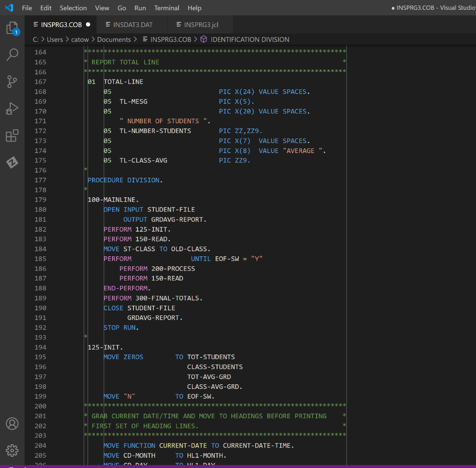Click line number 179 in the gutter
The image size is (476, 468).
pos(40,200)
